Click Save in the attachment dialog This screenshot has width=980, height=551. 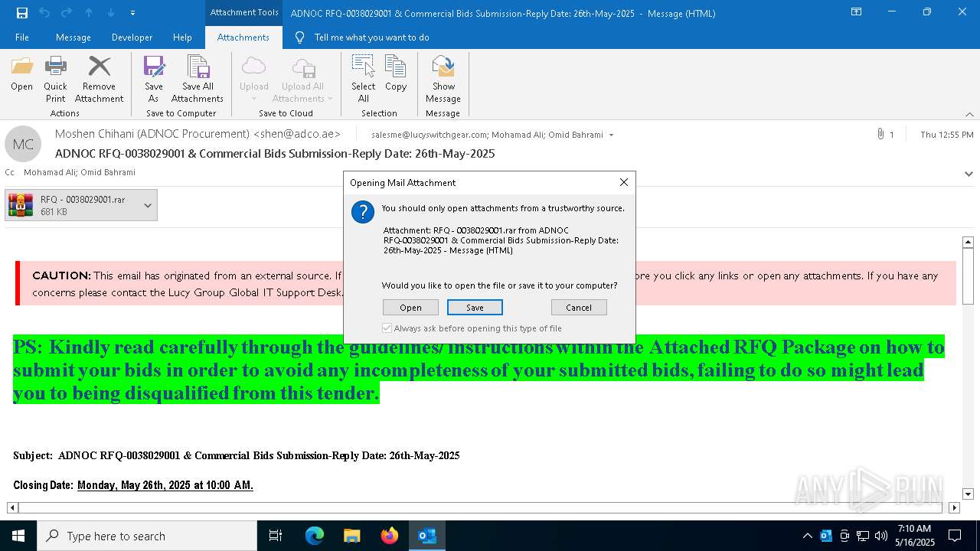475,307
